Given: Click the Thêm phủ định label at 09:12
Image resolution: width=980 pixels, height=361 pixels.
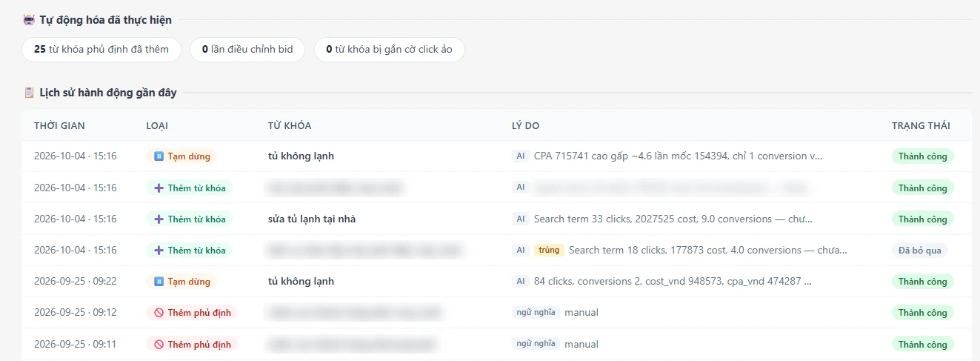Looking at the screenshot, I should tap(199, 313).
